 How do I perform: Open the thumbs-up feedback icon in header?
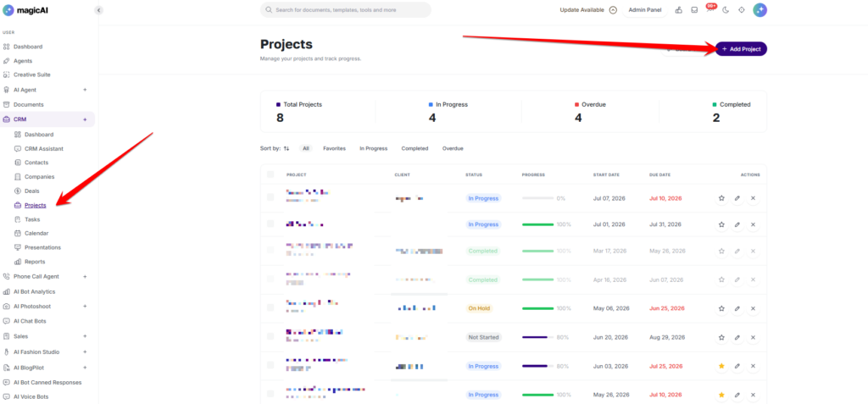click(679, 10)
